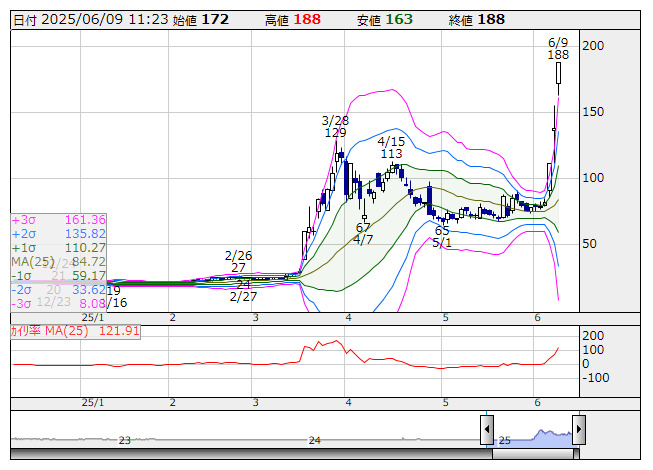
Task: Click the カイリ率 MA(25) indicator label
Action: coord(74,330)
